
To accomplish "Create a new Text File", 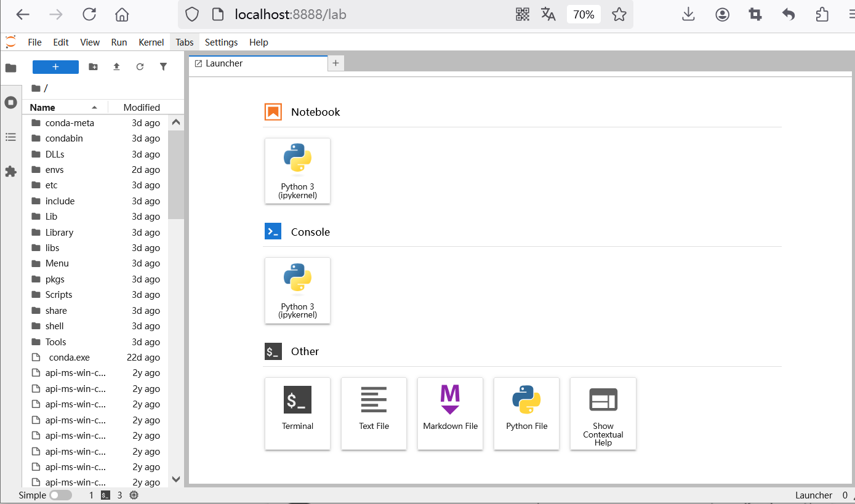I will point(374,414).
